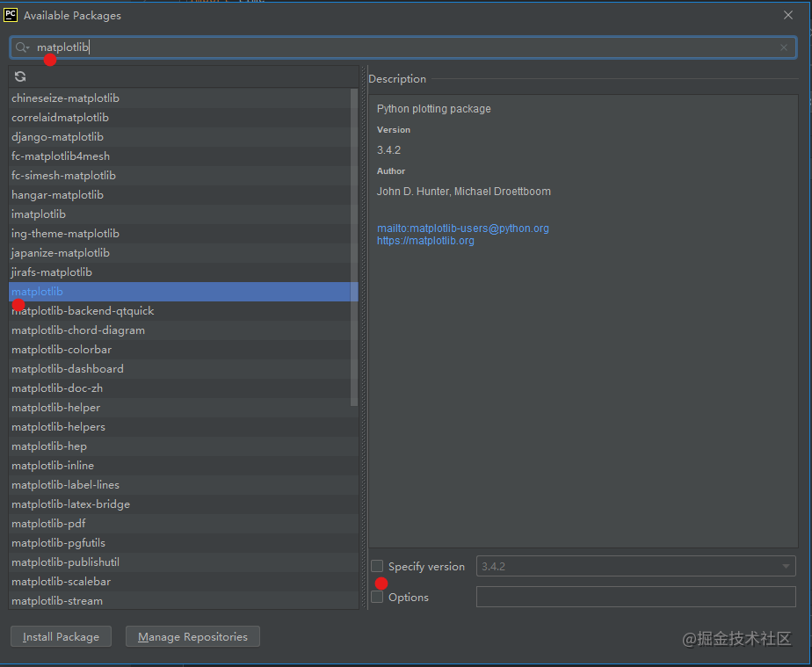Open the search magnifier history icon
Screen dimensions: 812x667
click(22, 47)
